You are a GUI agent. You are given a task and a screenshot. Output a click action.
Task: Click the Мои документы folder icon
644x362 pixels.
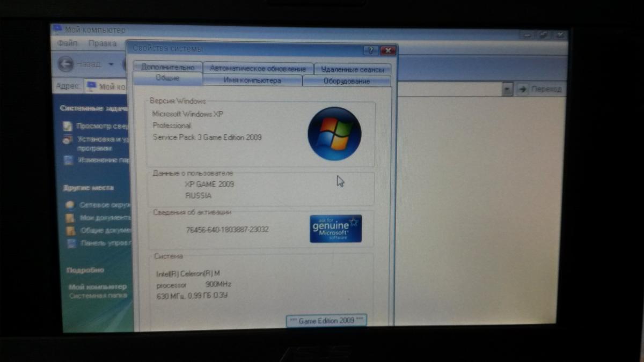69,218
